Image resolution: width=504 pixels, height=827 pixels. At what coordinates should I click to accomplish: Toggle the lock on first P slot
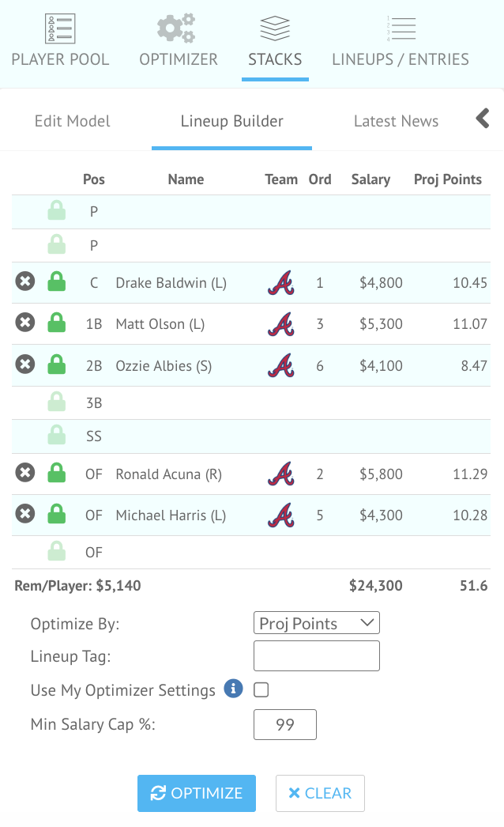coord(56,210)
